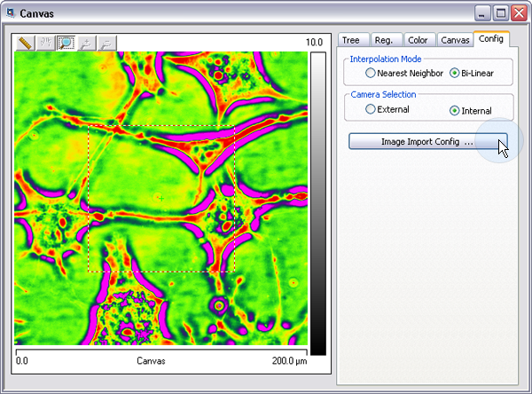532x394 pixels.
Task: Click the 200.0 µm scale label
Action: click(289, 360)
